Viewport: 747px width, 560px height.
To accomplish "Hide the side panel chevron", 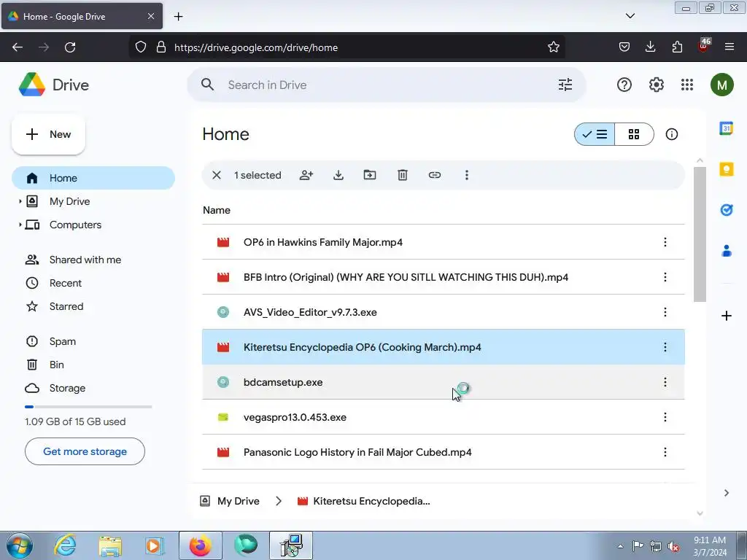I will point(726,493).
